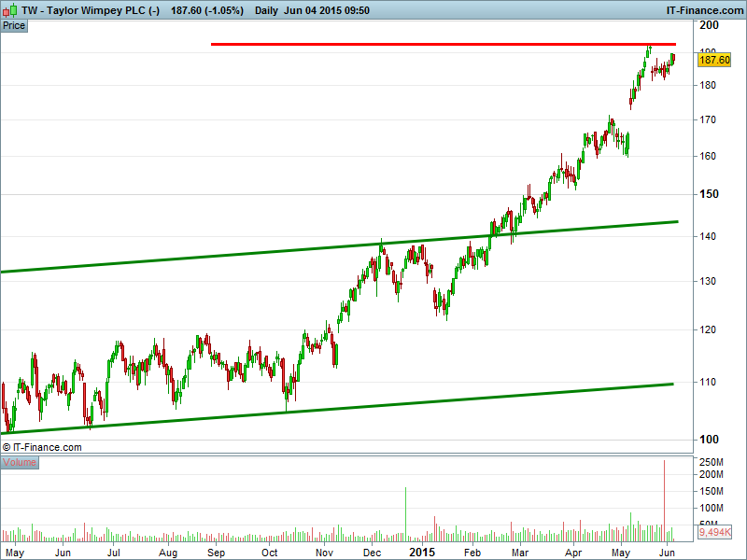The width and height of the screenshot is (747, 560).
Task: Click the 2015 year marker on time axis
Action: click(423, 553)
